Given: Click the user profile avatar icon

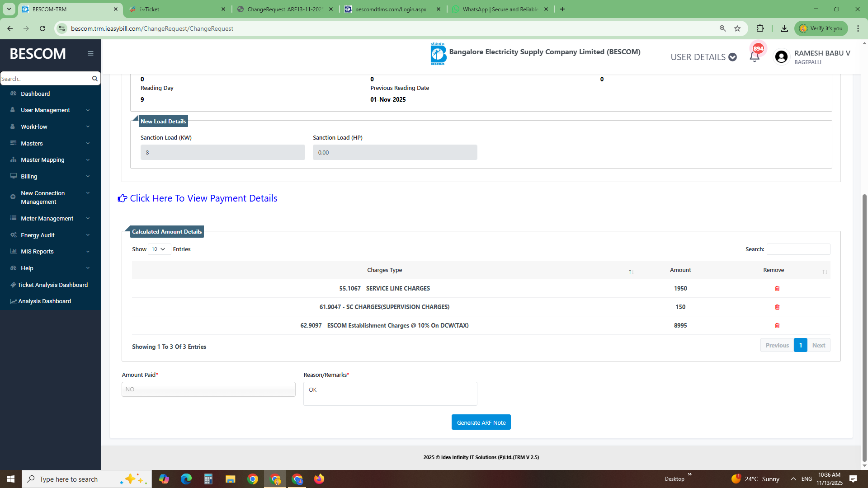Looking at the screenshot, I should pos(781,57).
